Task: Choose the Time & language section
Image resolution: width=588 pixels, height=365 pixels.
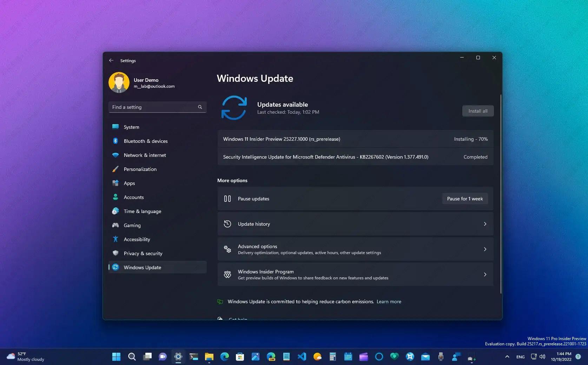Action: click(142, 211)
